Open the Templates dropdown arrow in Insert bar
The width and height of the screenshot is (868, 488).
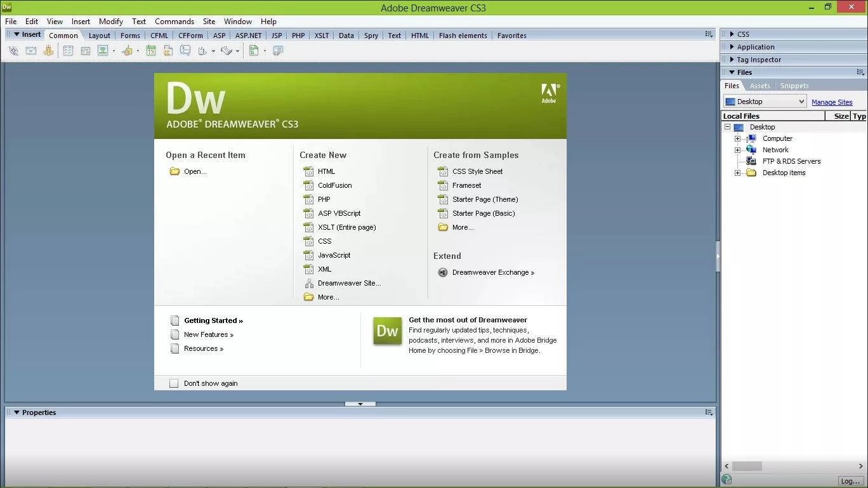pyautogui.click(x=265, y=51)
